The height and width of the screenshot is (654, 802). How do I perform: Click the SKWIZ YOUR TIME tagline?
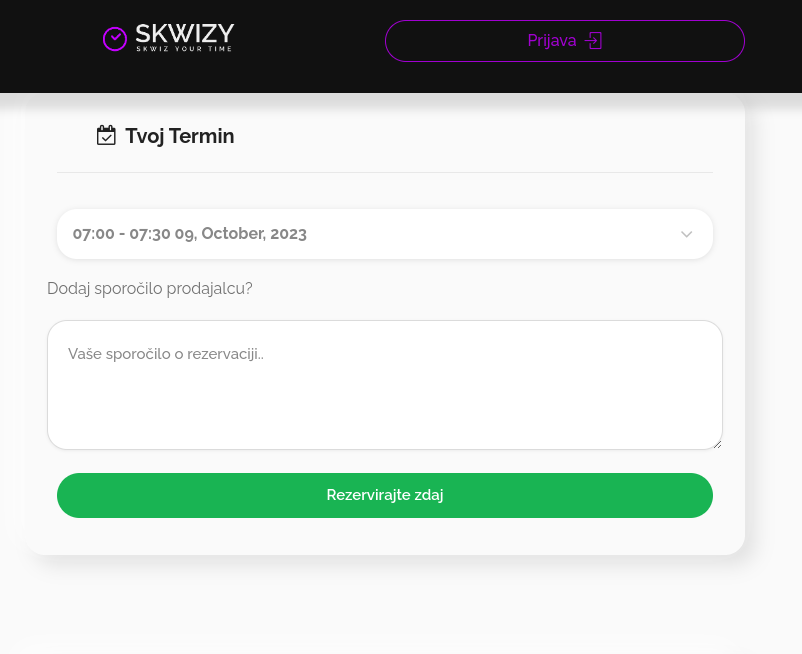[185, 49]
